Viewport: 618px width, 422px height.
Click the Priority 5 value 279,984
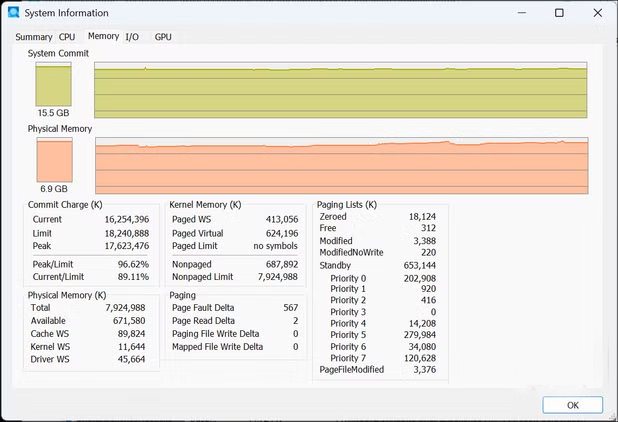[x=420, y=335]
